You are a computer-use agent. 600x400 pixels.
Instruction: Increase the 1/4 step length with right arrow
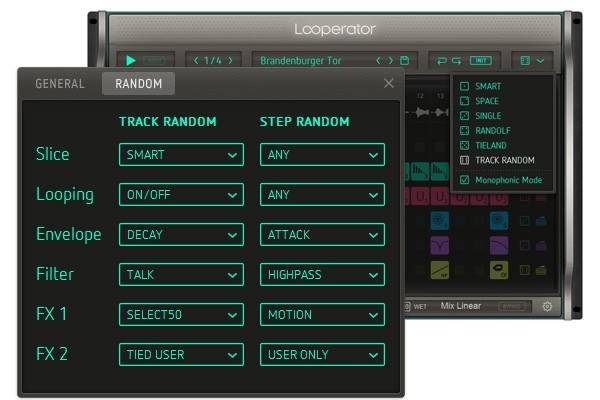[x=230, y=60]
